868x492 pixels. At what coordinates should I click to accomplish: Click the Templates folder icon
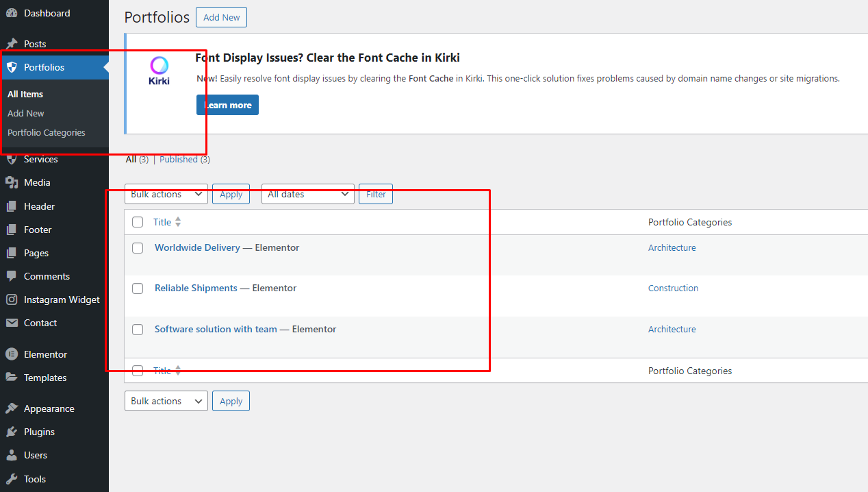(12, 378)
